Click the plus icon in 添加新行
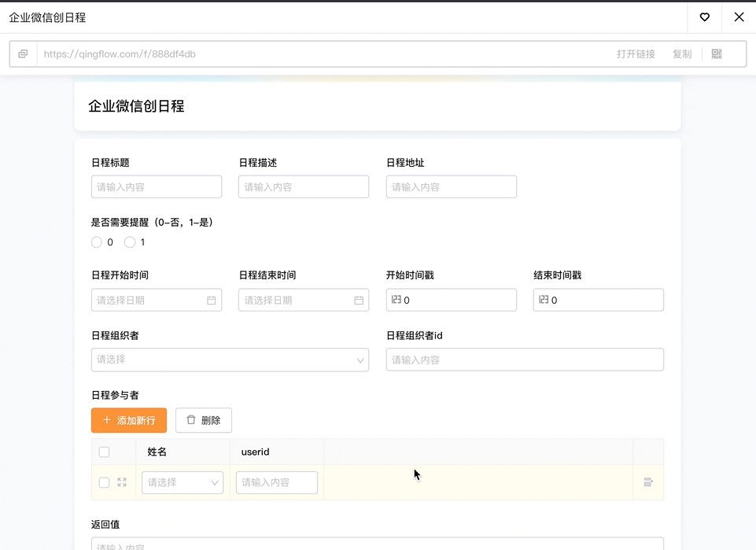756x550 pixels. (106, 420)
